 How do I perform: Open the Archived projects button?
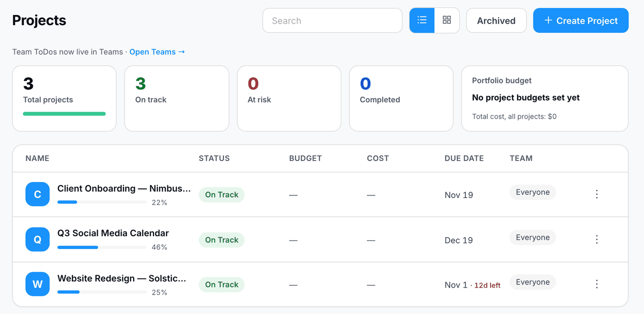(496, 20)
